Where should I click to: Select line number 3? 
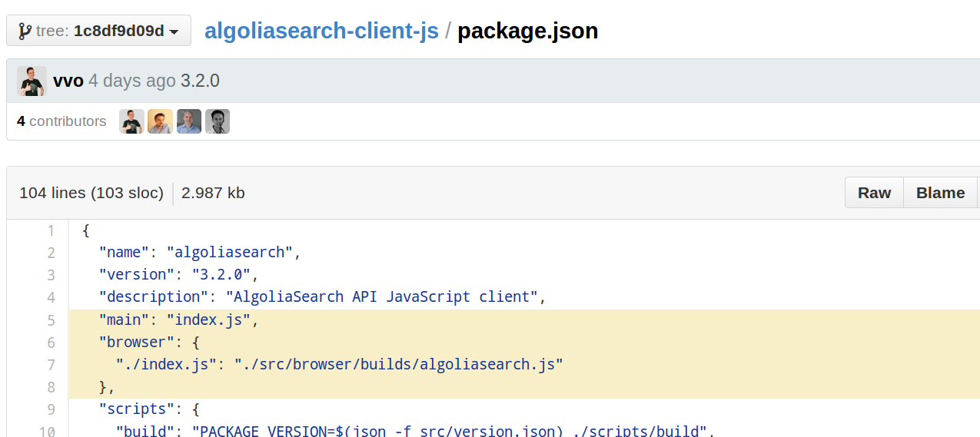(x=51, y=275)
